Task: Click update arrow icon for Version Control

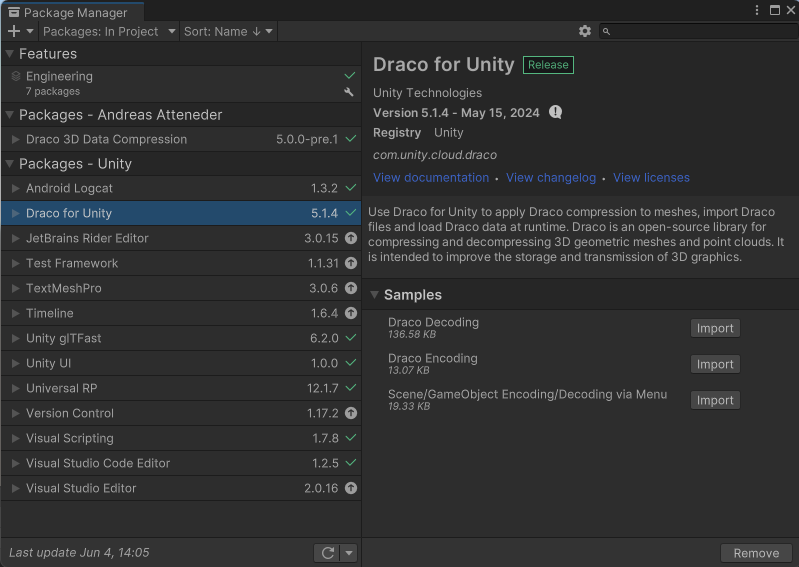Action: point(351,413)
